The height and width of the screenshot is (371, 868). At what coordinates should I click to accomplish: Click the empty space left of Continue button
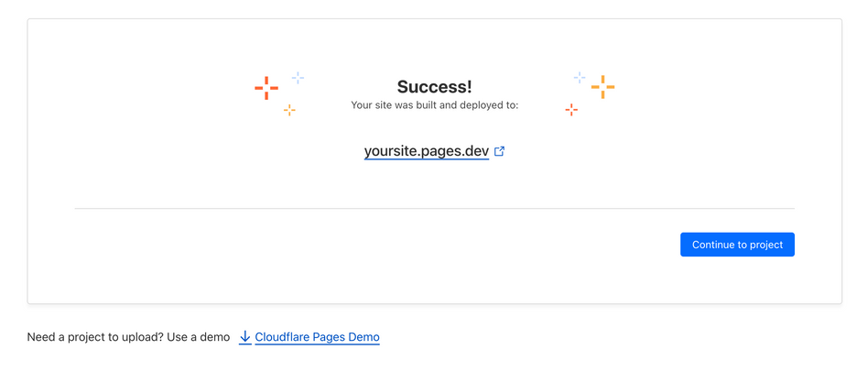(x=366, y=245)
